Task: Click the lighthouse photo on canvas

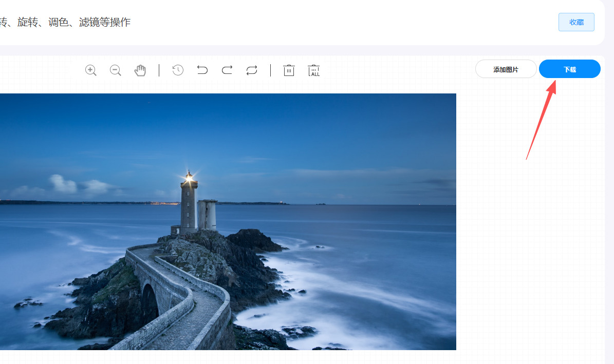Action: [228, 221]
